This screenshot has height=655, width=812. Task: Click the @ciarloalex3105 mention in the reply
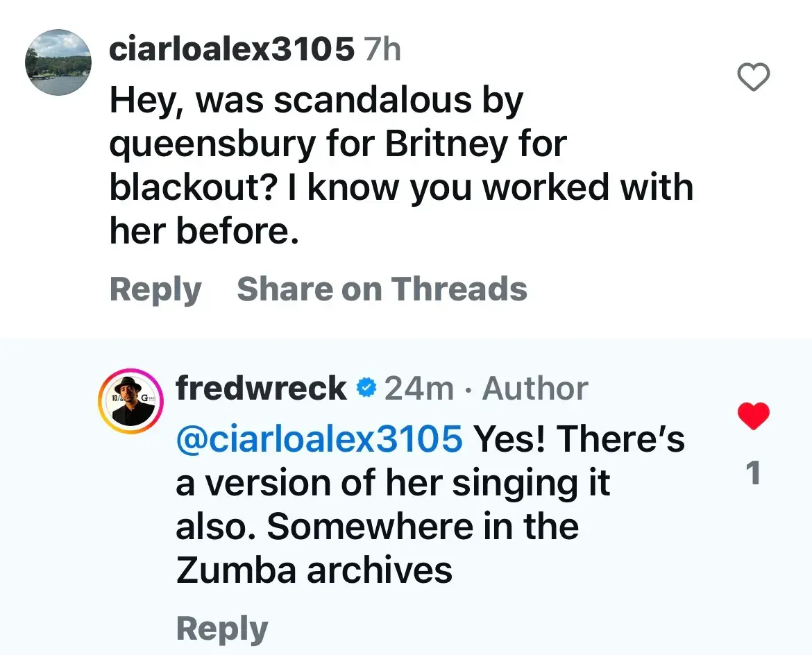click(319, 439)
